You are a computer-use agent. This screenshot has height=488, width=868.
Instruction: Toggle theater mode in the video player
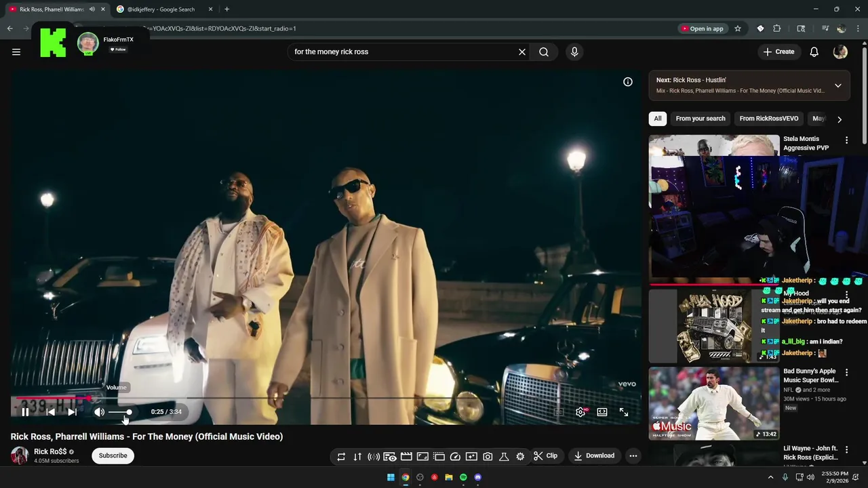(602, 412)
